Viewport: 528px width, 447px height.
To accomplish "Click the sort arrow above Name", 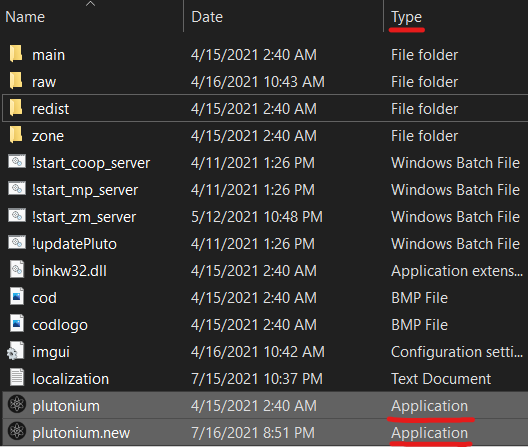I will [x=91, y=4].
